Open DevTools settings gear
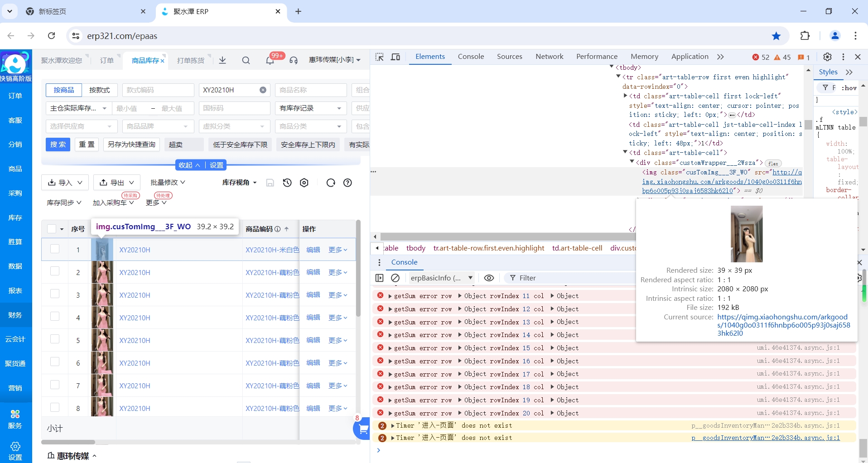868x463 pixels. pyautogui.click(x=827, y=57)
